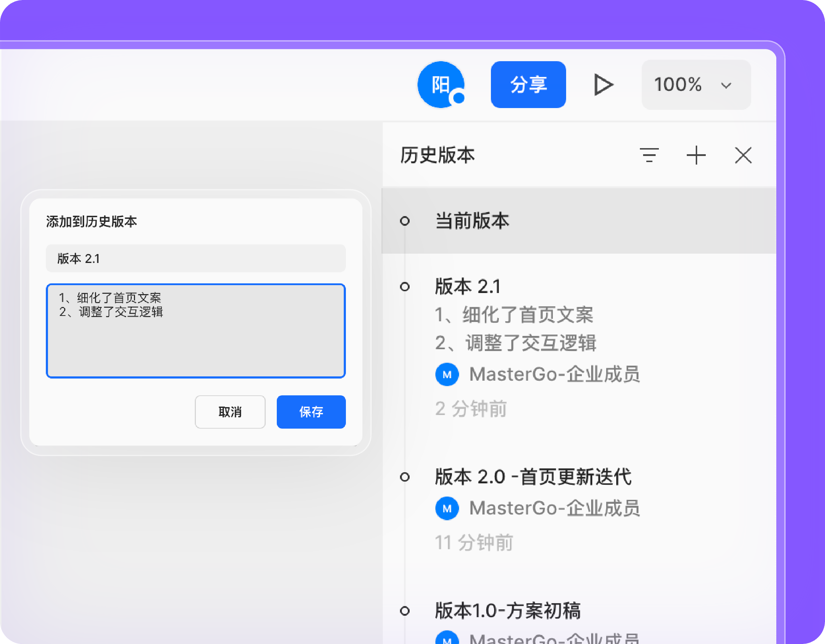Click 保存 to save the version
Viewport: 825px width, 644px height.
coord(311,412)
